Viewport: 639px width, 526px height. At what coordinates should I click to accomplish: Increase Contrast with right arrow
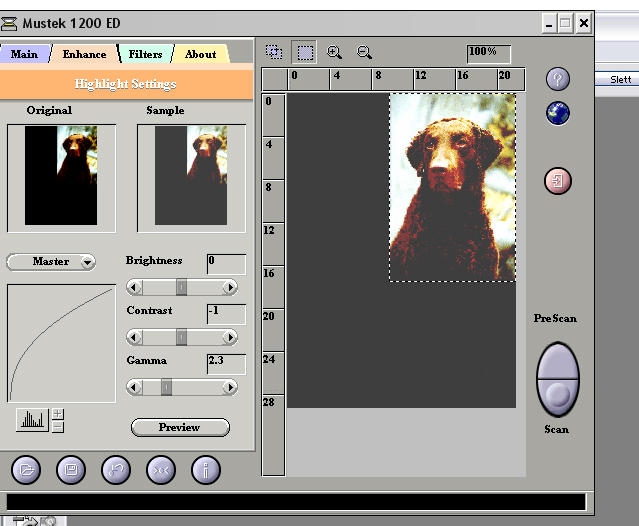click(x=230, y=337)
